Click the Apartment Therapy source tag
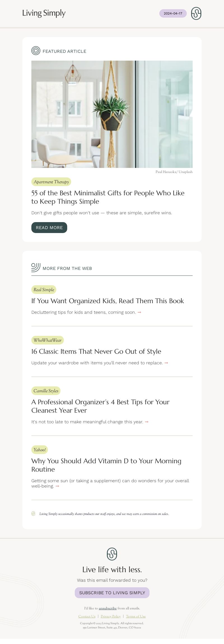The height and width of the screenshot is (644, 224). (x=51, y=182)
